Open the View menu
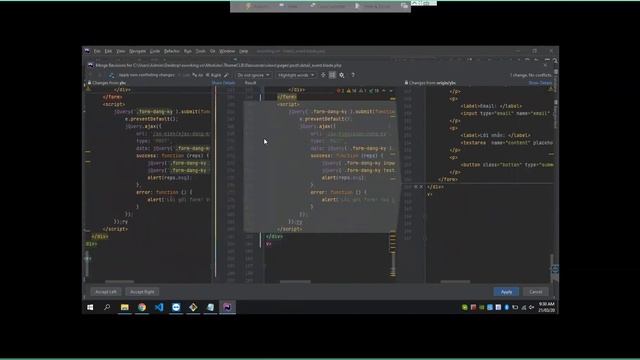Viewport: 640px width, 360px height. point(121,51)
